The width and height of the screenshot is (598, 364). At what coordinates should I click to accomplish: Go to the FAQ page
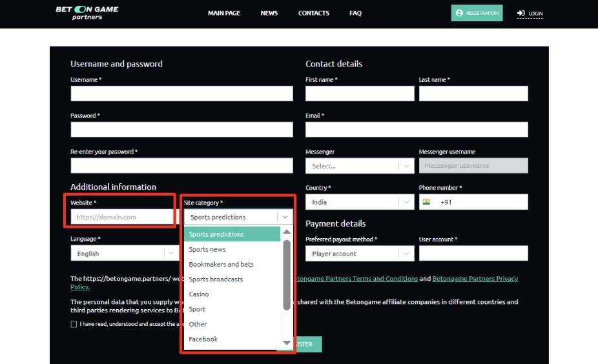click(355, 13)
